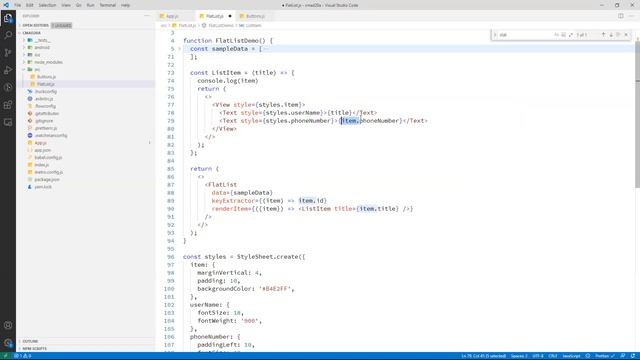The height and width of the screenshot is (360, 640).
Task: Toggle Match Whole Word in the Find widget
Action: point(564,35)
